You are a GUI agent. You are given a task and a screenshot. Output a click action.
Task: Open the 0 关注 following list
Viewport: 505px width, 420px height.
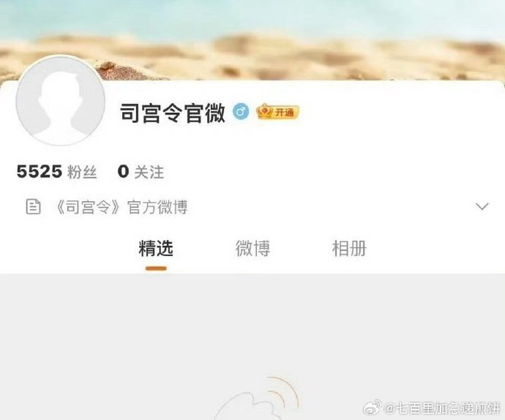pos(141,171)
